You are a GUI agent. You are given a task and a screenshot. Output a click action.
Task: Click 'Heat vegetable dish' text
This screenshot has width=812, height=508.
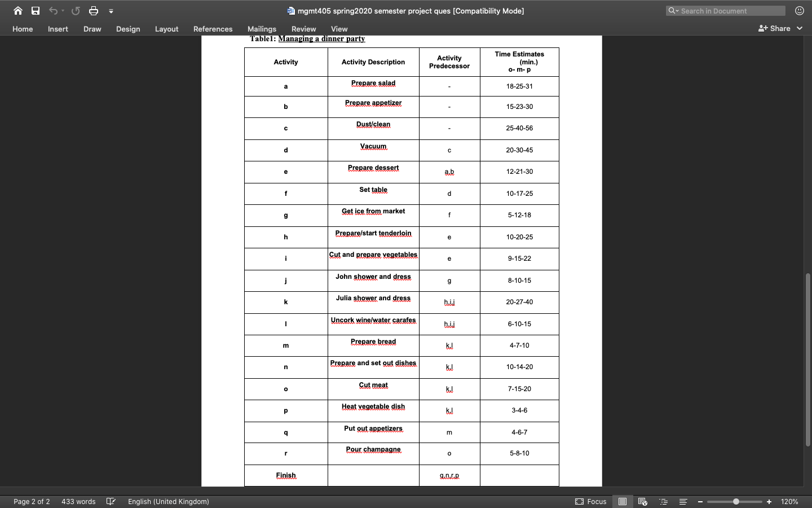373,406
